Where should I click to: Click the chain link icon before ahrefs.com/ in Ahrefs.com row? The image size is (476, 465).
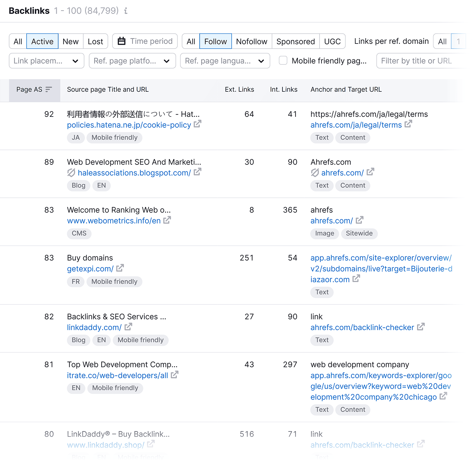tap(315, 173)
